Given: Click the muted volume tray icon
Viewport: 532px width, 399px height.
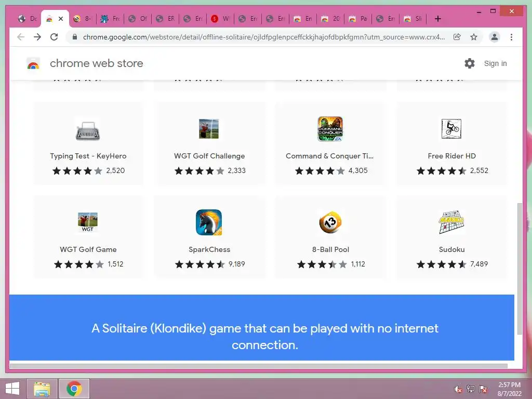Looking at the screenshot, I should (458, 389).
